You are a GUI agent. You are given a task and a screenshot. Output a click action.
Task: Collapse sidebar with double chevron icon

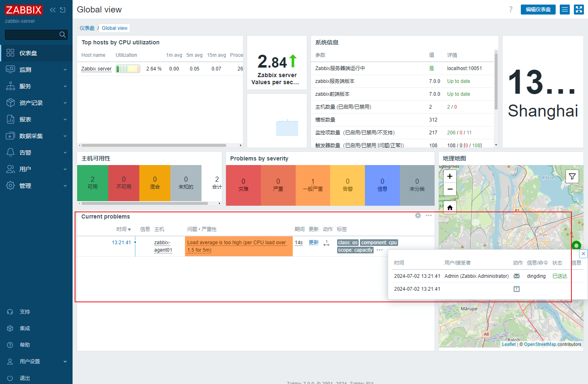tap(53, 10)
